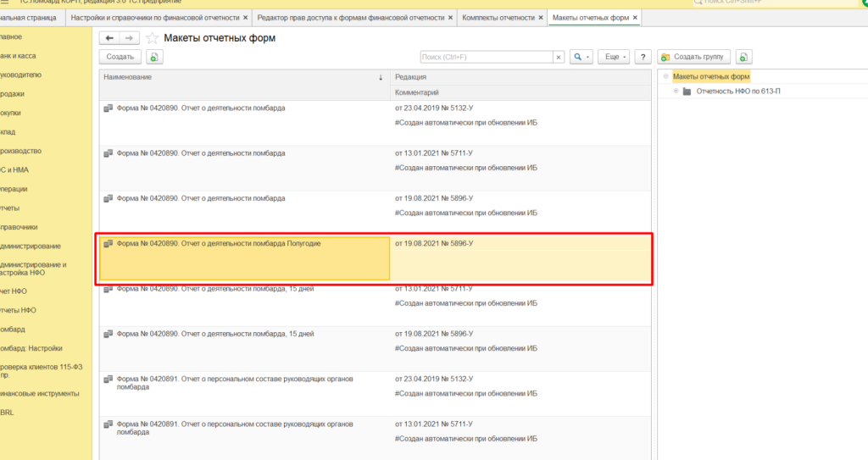Viewport: 868px width, 460px height.
Task: Click the back navigation arrow
Action: 109,38
